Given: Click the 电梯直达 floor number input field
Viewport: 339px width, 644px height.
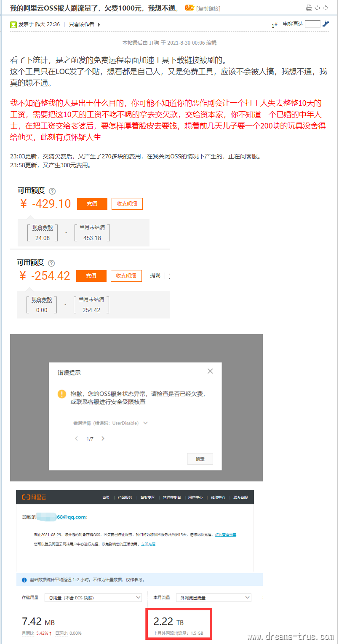Looking at the screenshot, I should point(312,24).
